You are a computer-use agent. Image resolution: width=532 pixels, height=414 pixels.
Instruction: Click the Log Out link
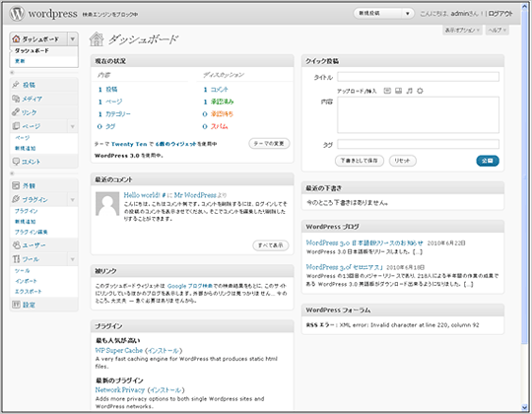click(x=500, y=14)
